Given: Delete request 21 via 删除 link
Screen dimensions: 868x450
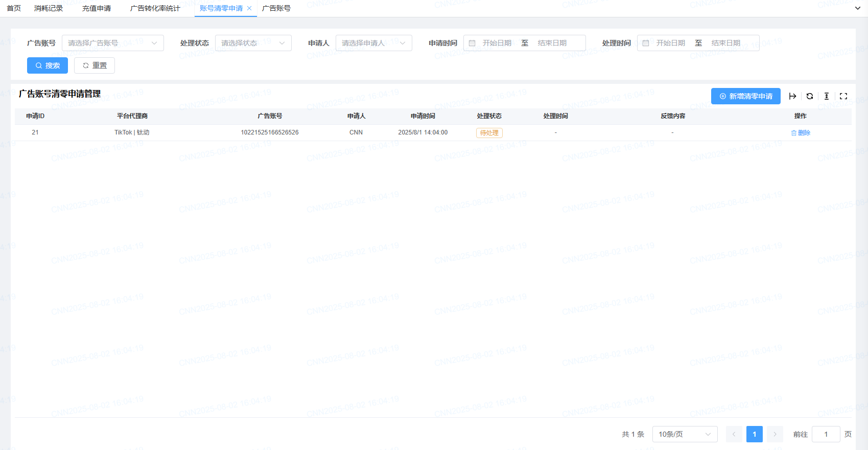Looking at the screenshot, I should pos(801,133).
